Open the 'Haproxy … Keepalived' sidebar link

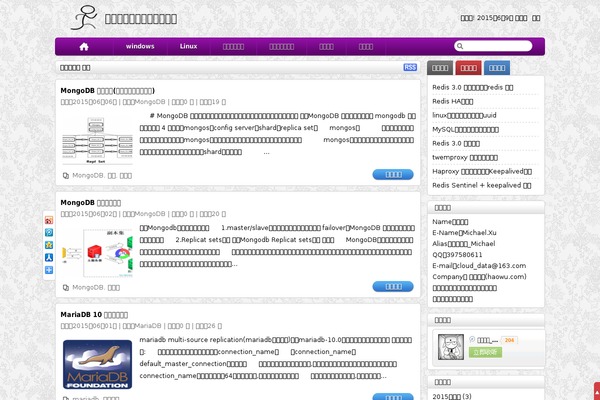click(482, 171)
